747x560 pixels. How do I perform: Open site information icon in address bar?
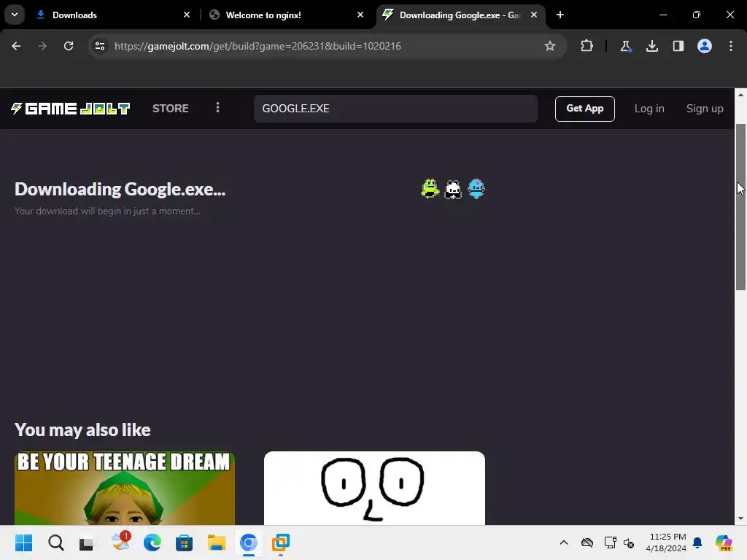click(99, 46)
